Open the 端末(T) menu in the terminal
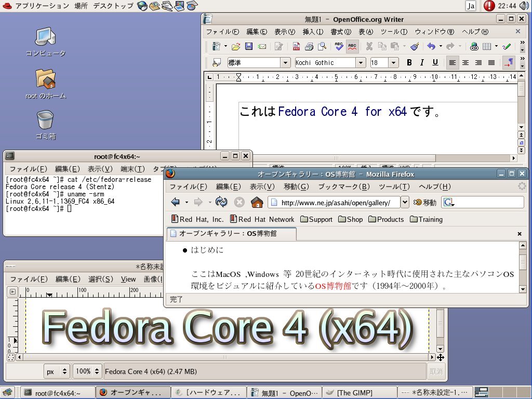The width and height of the screenshot is (532, 399). [132, 169]
